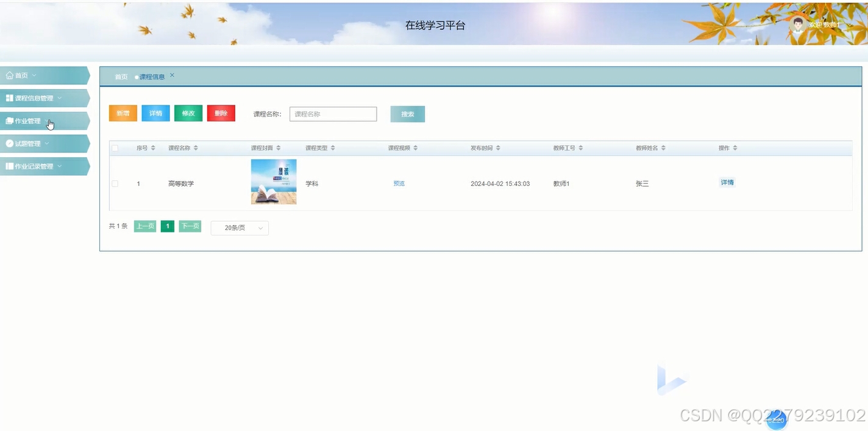Expand the 欢迎 教师1 user dropdown
Screen dimensions: 868x431
click(826, 25)
